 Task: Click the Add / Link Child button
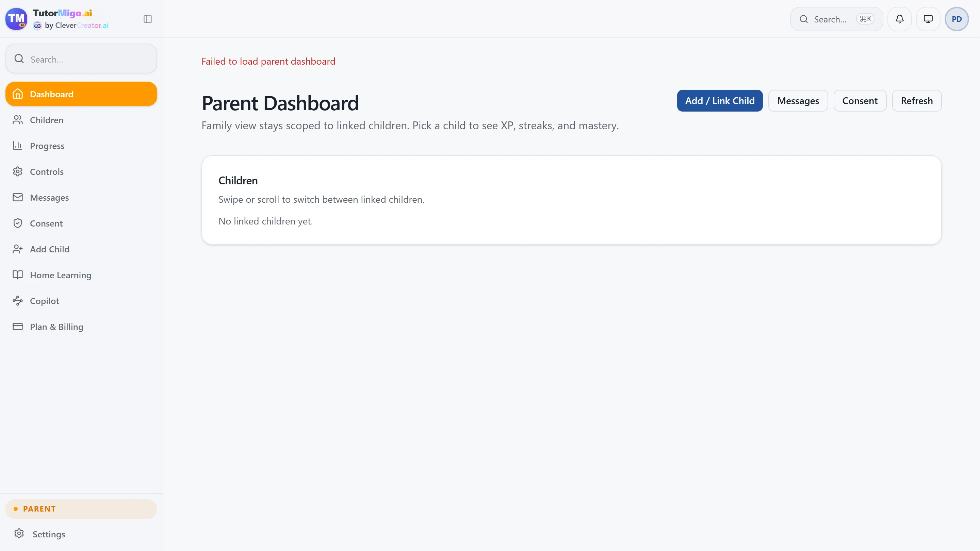tap(720, 101)
